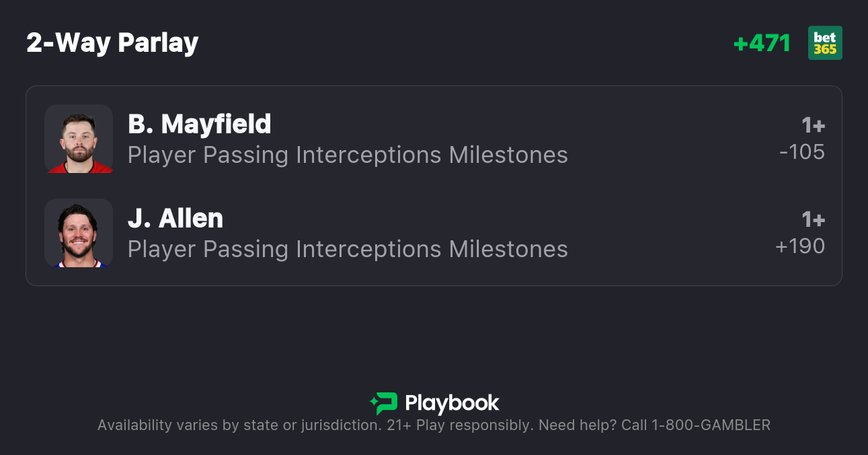Click Mayfield's -105 odds value
The width and height of the screenshot is (868, 455).
click(801, 152)
